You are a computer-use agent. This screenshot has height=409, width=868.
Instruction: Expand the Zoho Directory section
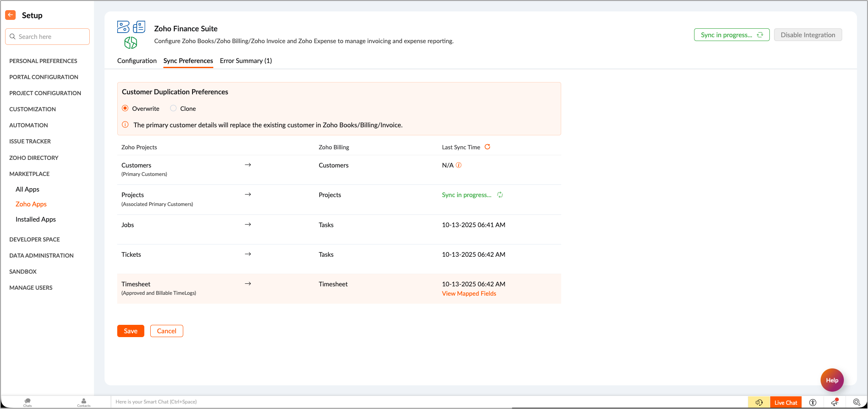pyautogui.click(x=34, y=158)
